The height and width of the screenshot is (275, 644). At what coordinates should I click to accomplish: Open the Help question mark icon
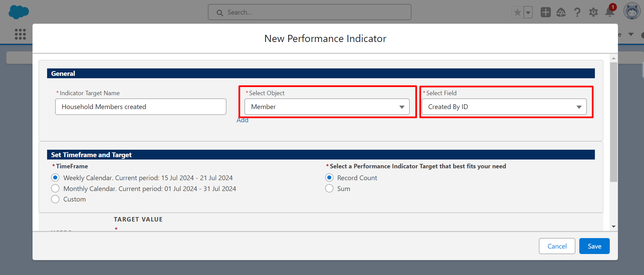[577, 13]
